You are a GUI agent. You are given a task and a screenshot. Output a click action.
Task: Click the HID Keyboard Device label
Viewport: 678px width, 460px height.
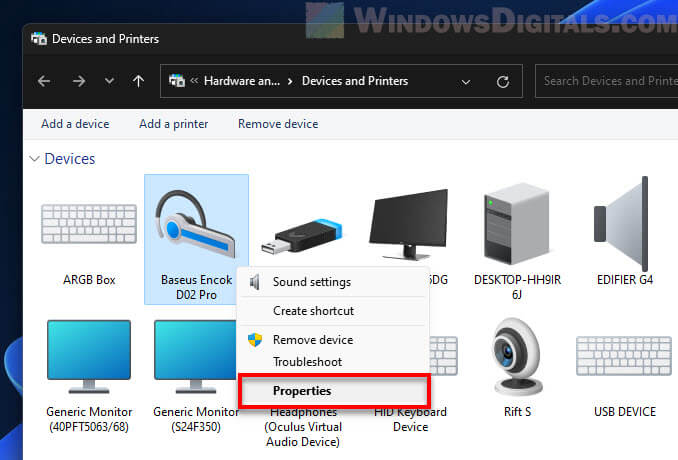point(410,419)
